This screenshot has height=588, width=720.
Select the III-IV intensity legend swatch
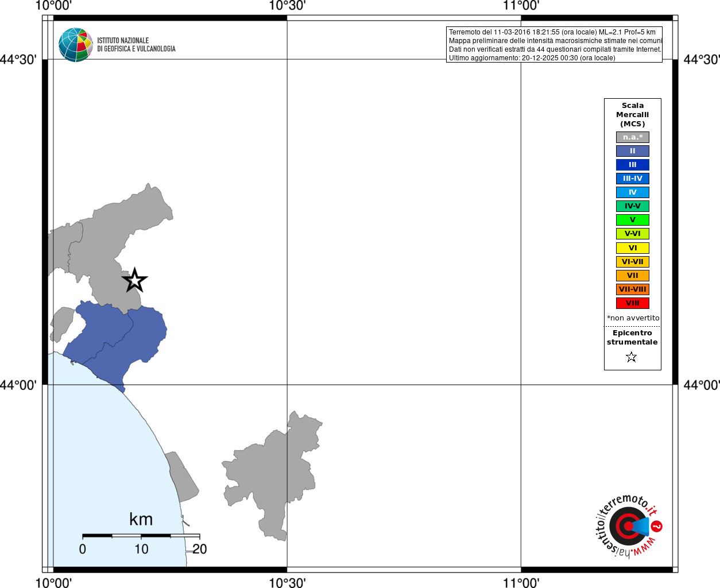point(633,179)
